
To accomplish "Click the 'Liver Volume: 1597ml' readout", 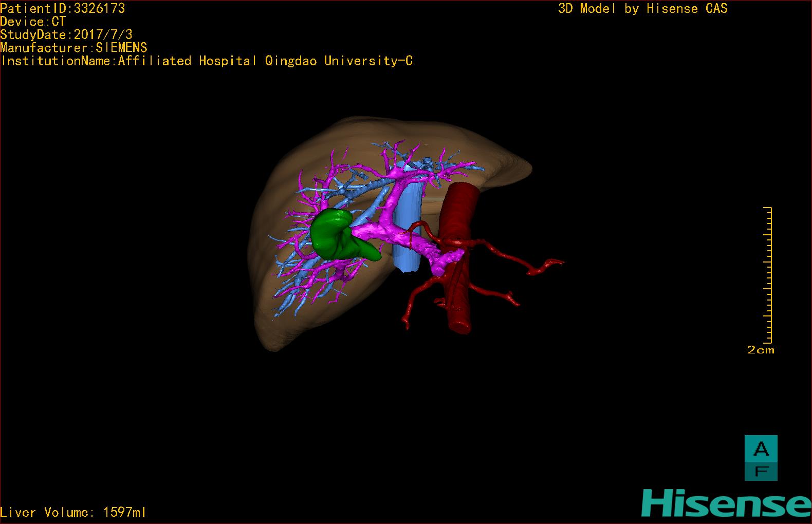I will click(73, 512).
